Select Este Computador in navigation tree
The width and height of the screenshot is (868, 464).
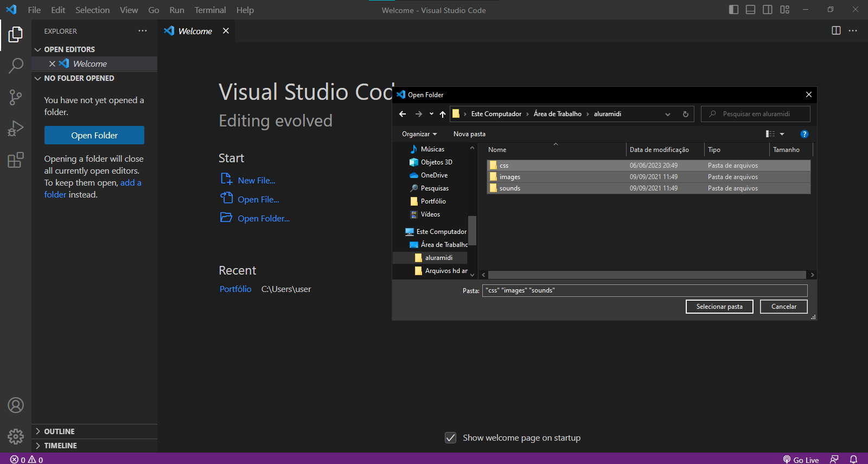click(436, 232)
